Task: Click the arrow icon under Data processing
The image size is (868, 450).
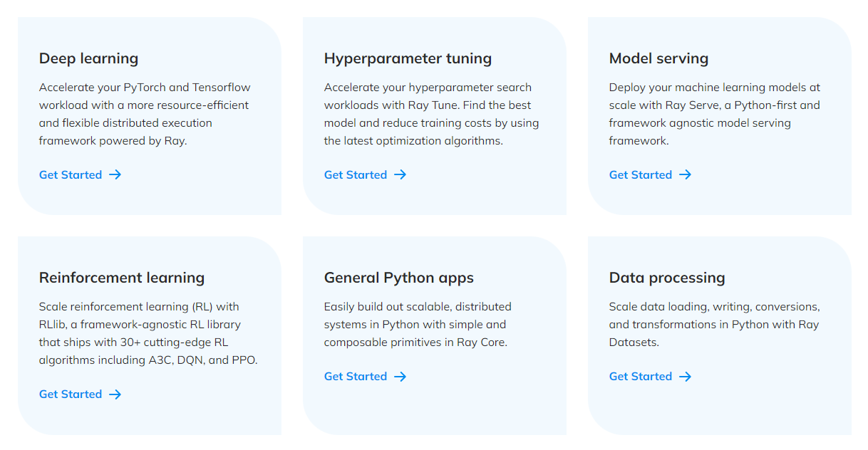Action: coord(686,376)
